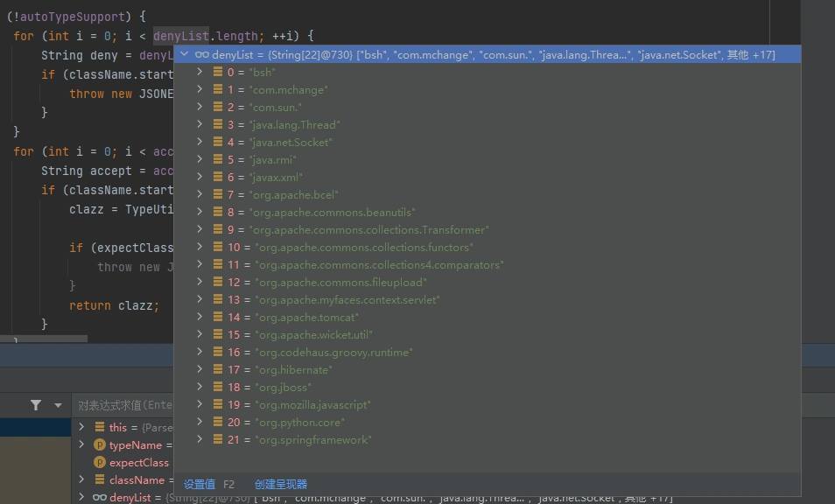Expand the 'this' variable node
This screenshot has height=504, width=835.
[x=81, y=427]
